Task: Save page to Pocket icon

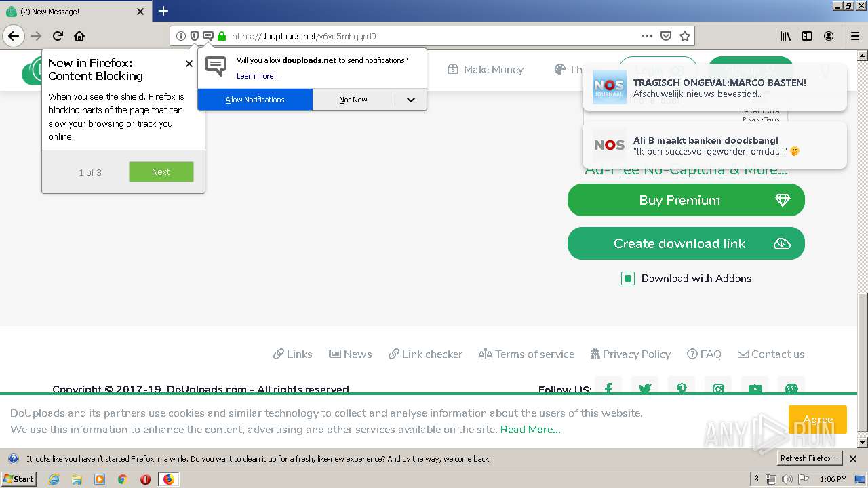Action: point(666,36)
